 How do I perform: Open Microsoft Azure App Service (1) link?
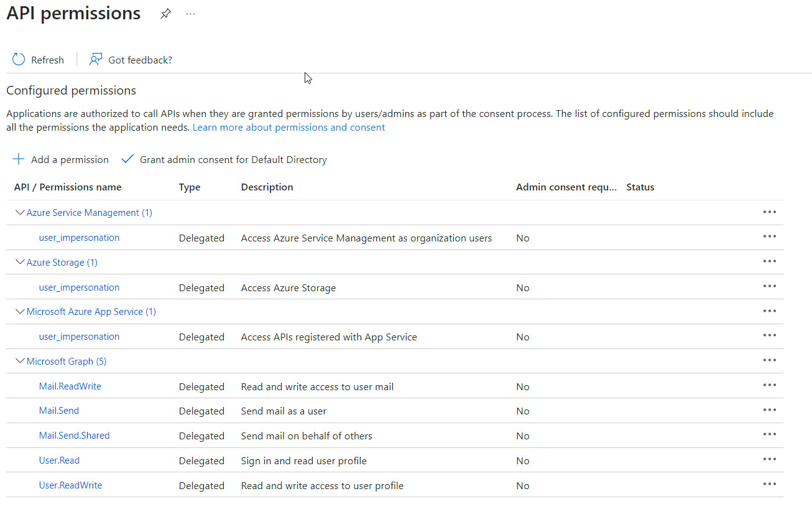[x=91, y=312]
